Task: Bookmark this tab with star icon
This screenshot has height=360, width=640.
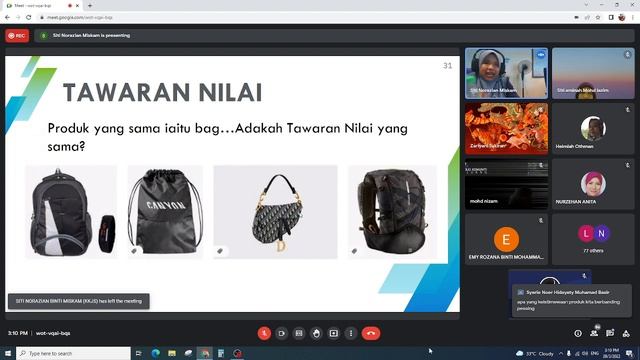Action: pyautogui.click(x=598, y=18)
